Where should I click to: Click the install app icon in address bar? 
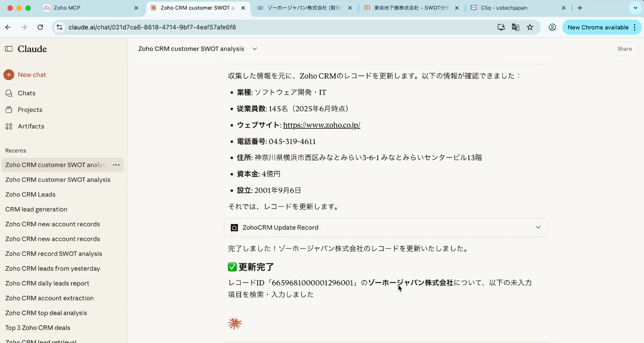pos(501,27)
